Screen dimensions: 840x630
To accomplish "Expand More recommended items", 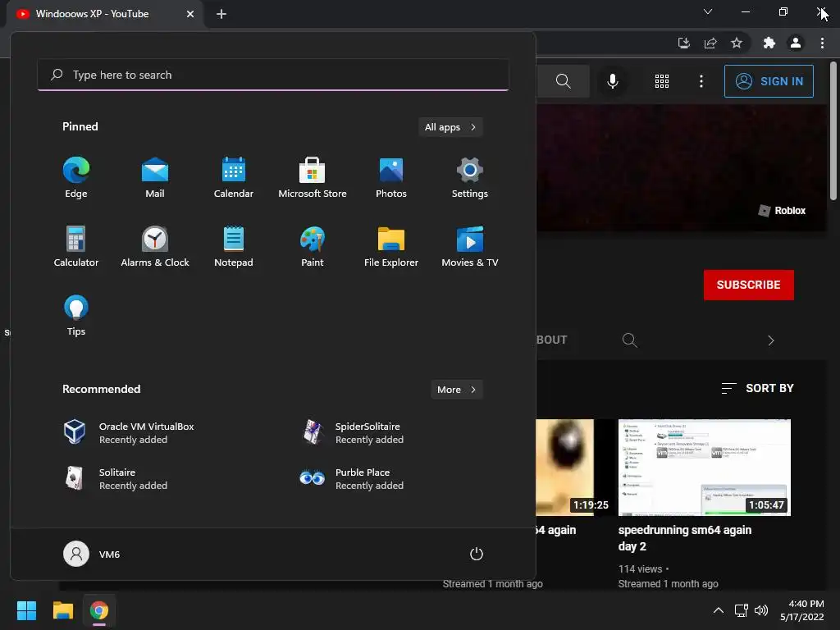I will point(456,390).
